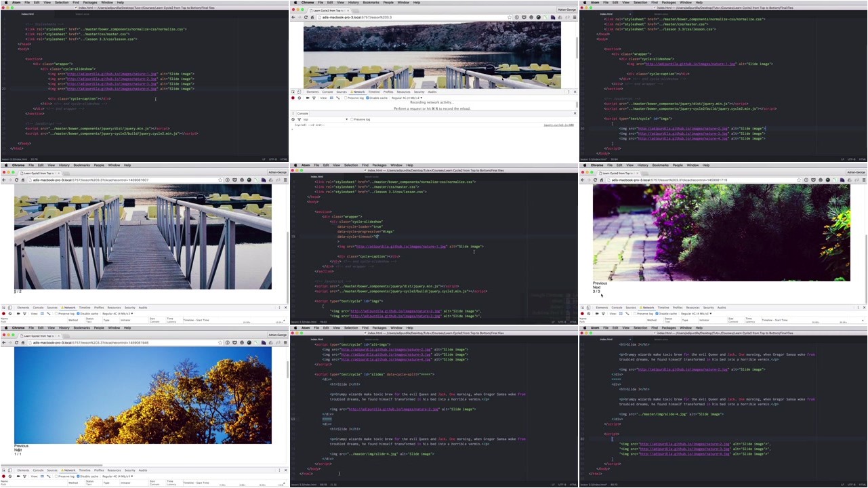The height and width of the screenshot is (488, 868).
Task: Click Back arrow in lake photo Chrome window
Action: (293, 17)
